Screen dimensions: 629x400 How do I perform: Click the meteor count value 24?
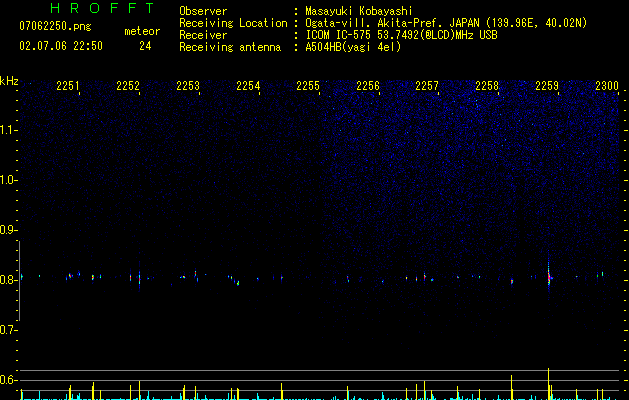click(x=145, y=46)
